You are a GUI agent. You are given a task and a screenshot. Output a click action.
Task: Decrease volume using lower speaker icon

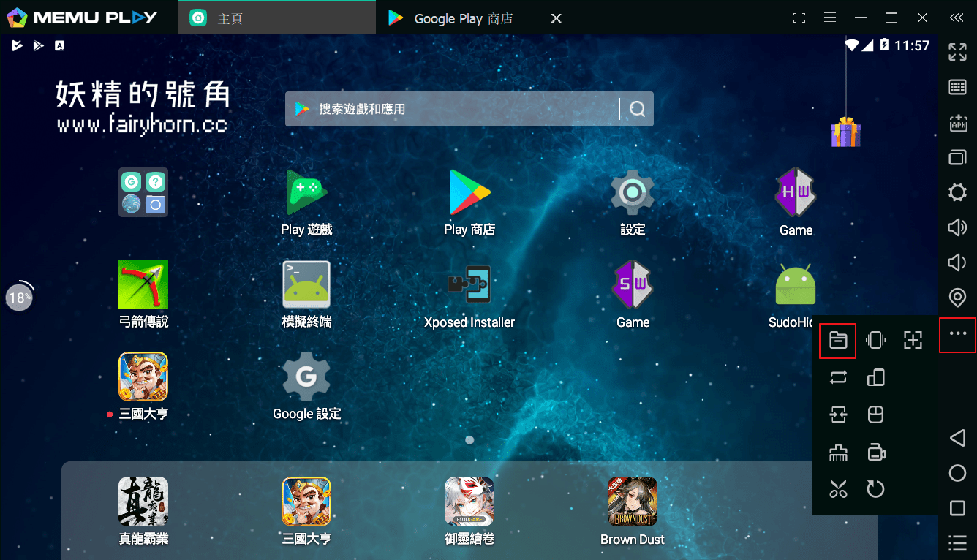(957, 262)
